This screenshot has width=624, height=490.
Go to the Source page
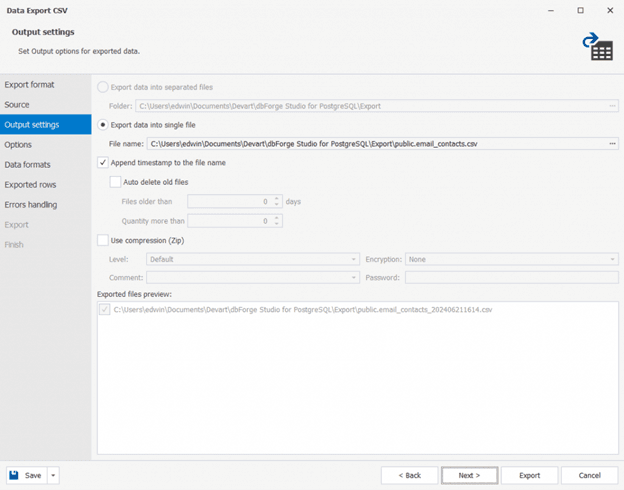point(17,105)
